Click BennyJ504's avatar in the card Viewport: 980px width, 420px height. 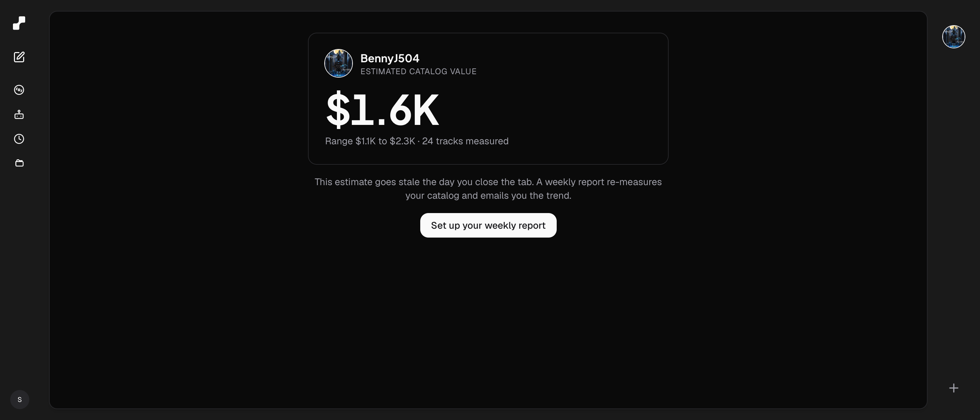[338, 63]
